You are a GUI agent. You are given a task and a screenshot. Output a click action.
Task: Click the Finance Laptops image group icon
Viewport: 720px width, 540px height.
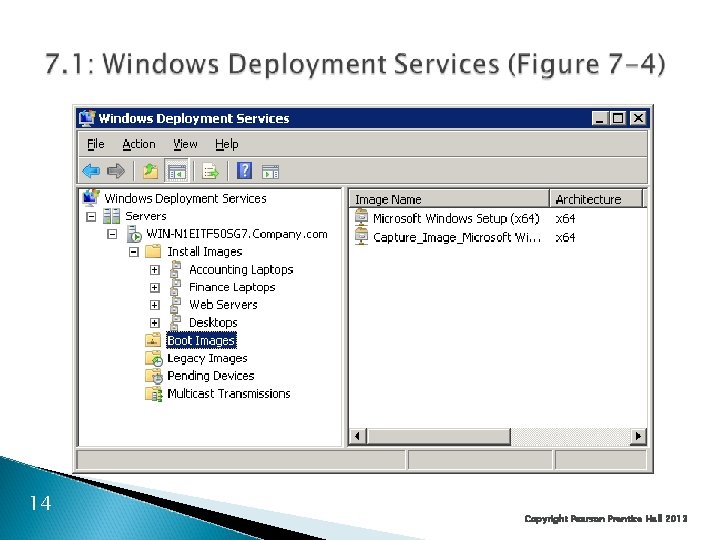coord(175,287)
